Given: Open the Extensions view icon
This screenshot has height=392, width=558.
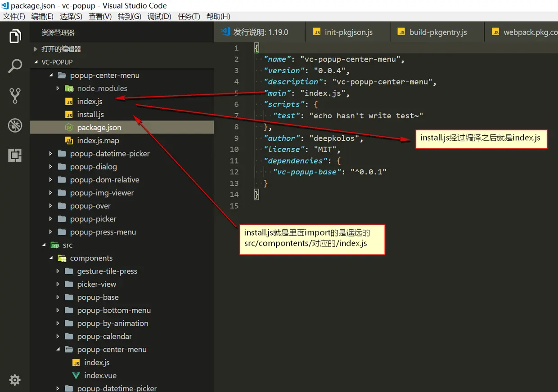Looking at the screenshot, I should point(15,155).
